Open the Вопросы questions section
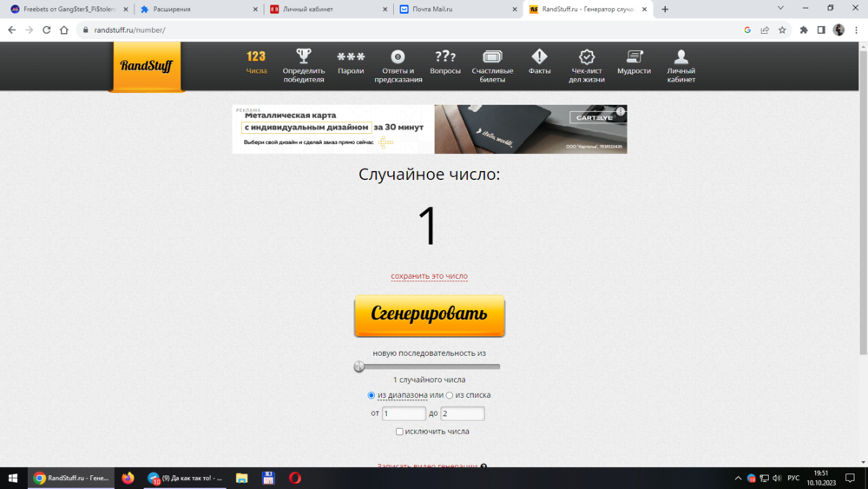The width and height of the screenshot is (868, 489). pos(445,62)
